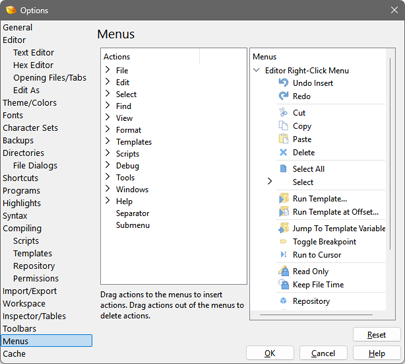Image resolution: width=405 pixels, height=364 pixels.
Task: Click the Help button
Action: point(377,353)
